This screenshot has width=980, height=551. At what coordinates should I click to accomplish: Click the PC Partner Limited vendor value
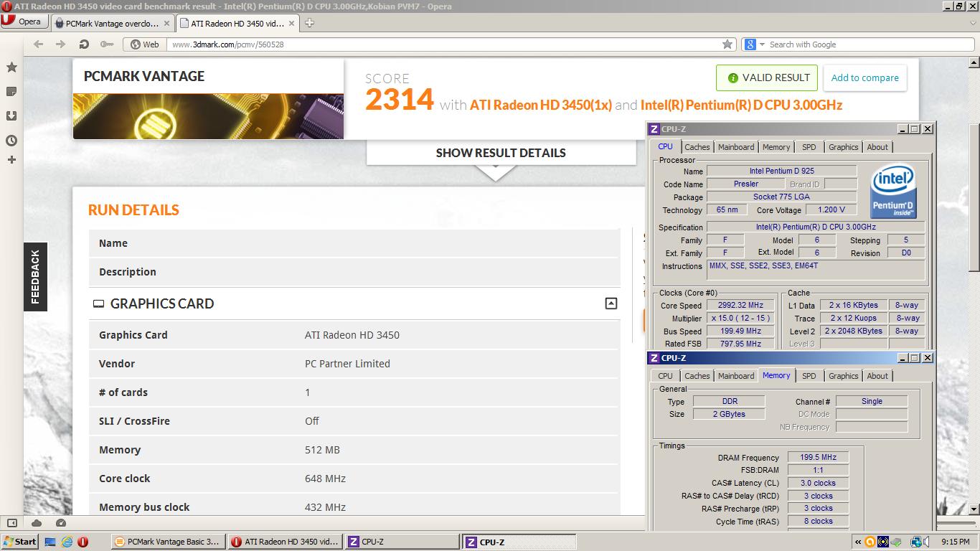point(347,364)
